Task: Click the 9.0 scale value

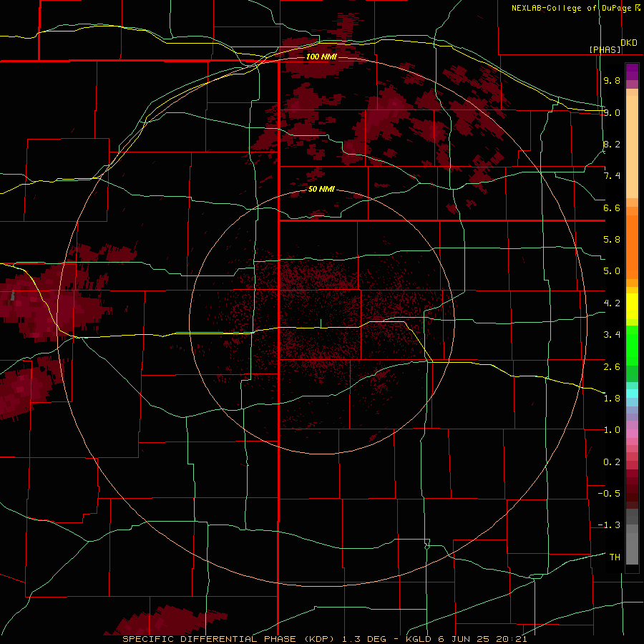Action: (x=612, y=113)
